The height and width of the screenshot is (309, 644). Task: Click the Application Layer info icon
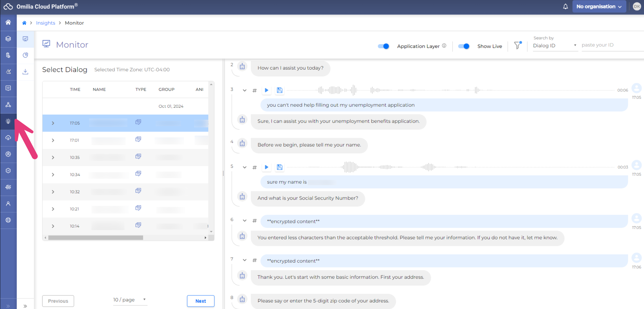click(x=444, y=46)
